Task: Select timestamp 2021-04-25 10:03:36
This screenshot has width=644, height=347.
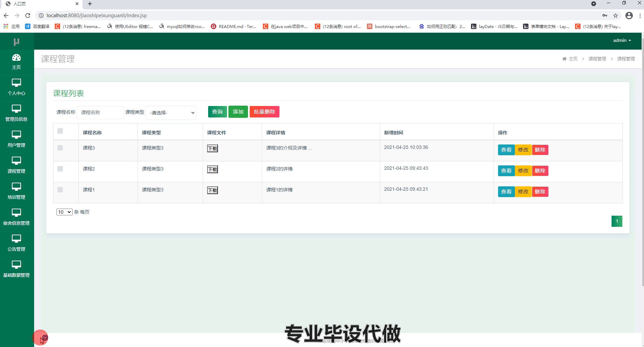Action: pos(406,148)
